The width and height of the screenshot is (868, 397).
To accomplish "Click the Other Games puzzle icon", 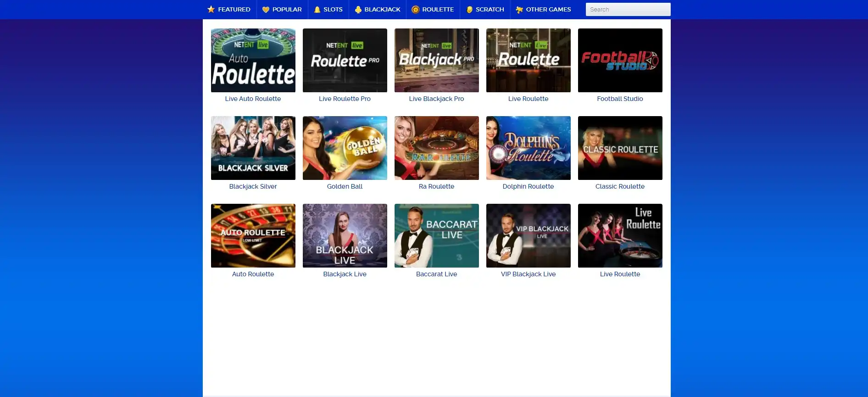I will point(519,10).
